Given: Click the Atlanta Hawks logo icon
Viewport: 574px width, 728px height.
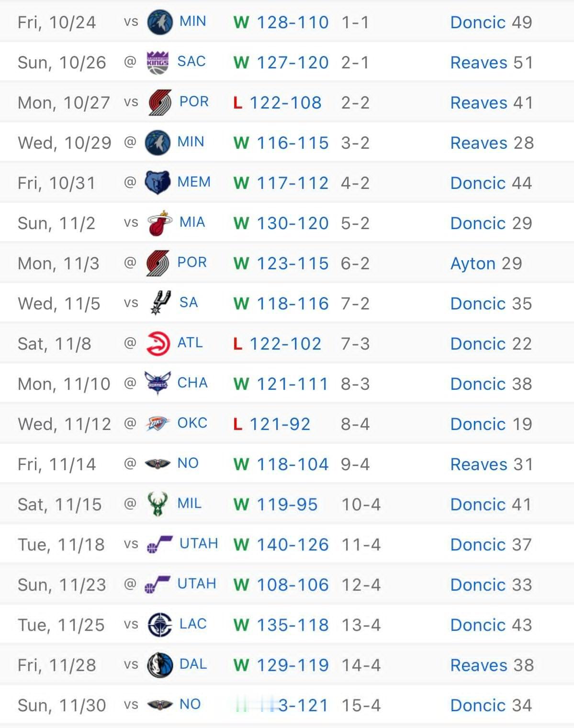Looking at the screenshot, I should click(158, 343).
